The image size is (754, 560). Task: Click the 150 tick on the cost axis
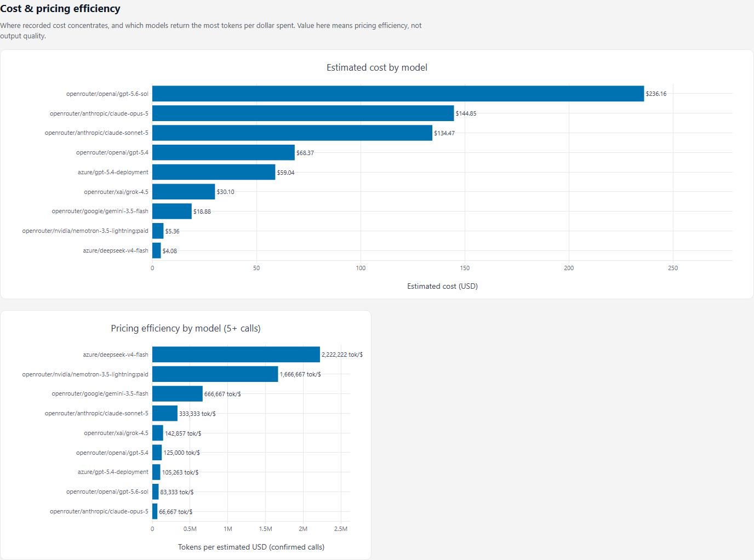pyautogui.click(x=465, y=268)
